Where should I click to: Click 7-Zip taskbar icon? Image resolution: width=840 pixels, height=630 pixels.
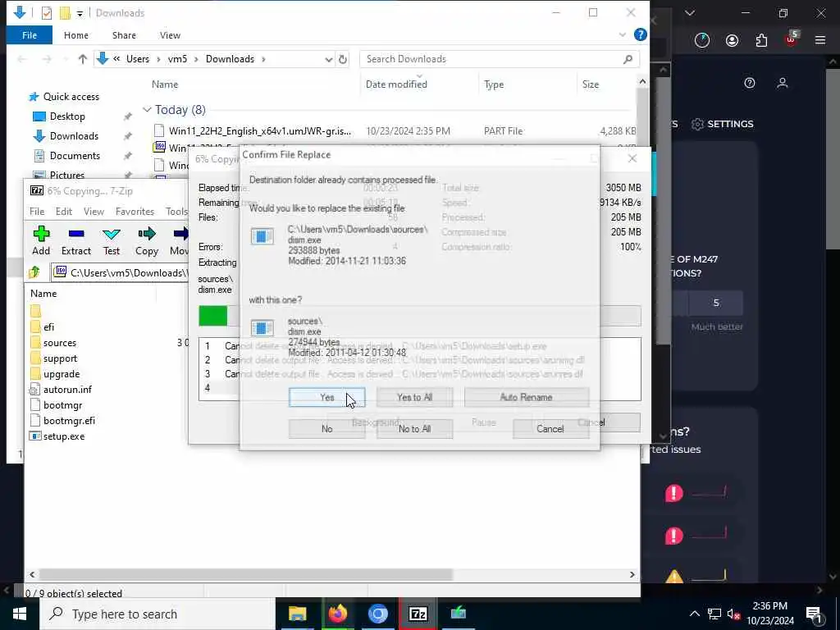(418, 614)
